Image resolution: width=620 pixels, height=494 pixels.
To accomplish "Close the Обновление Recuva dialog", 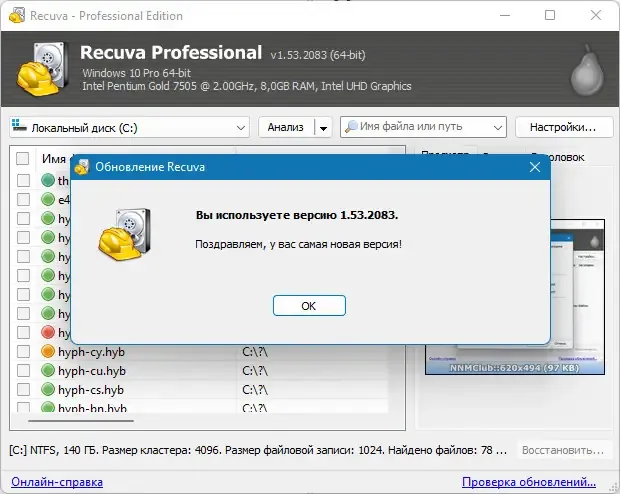I will (535, 167).
